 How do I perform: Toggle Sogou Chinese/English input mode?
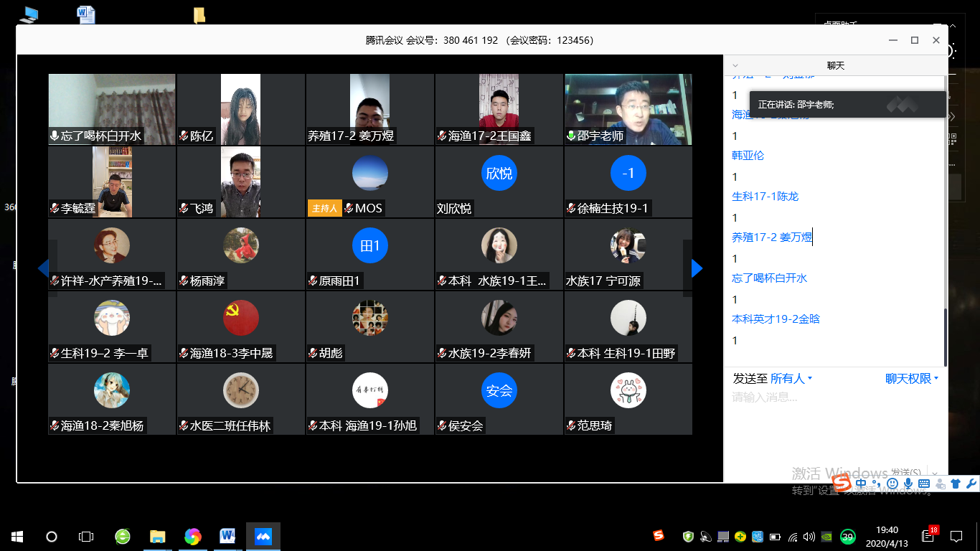click(861, 484)
